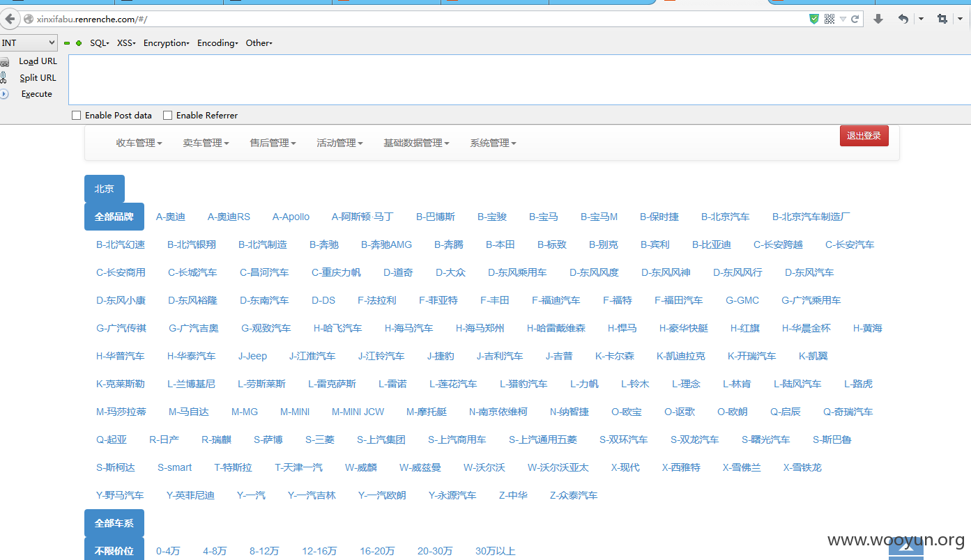Open the 活动管理 menu
This screenshot has height=560, width=971.
340,143
